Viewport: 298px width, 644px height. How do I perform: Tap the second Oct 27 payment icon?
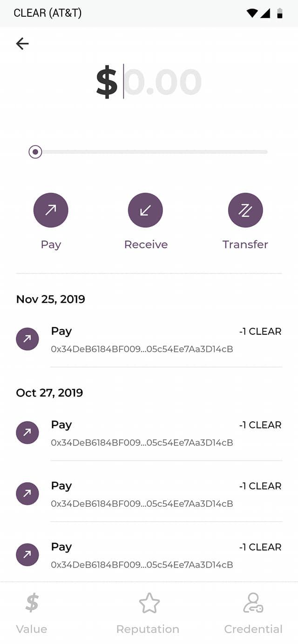pyautogui.click(x=27, y=493)
